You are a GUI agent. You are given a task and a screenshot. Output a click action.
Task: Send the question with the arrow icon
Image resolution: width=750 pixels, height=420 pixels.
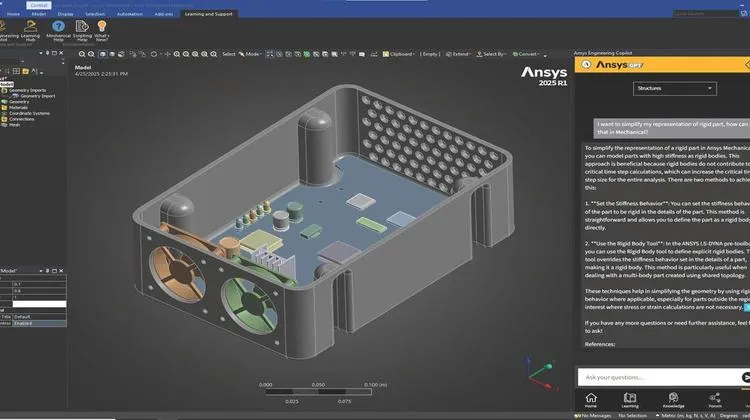(x=745, y=377)
